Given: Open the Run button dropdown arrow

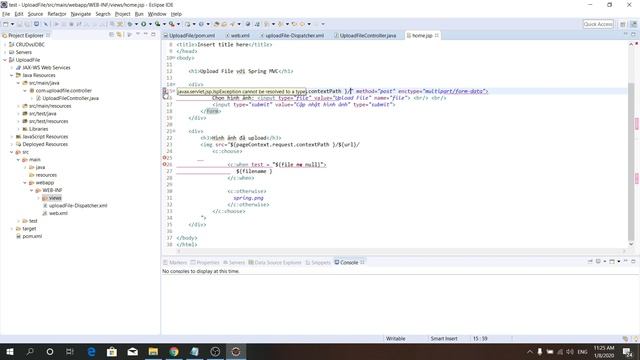Looking at the screenshot, I should click(150, 24).
